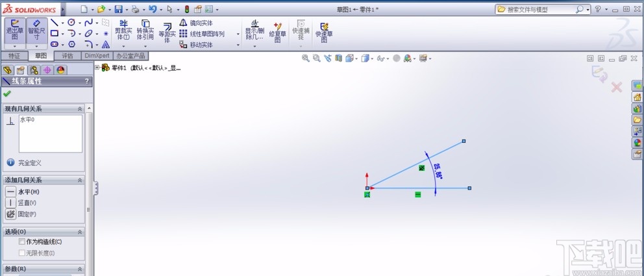Open the Line tool dropdown arrow

pos(62,23)
